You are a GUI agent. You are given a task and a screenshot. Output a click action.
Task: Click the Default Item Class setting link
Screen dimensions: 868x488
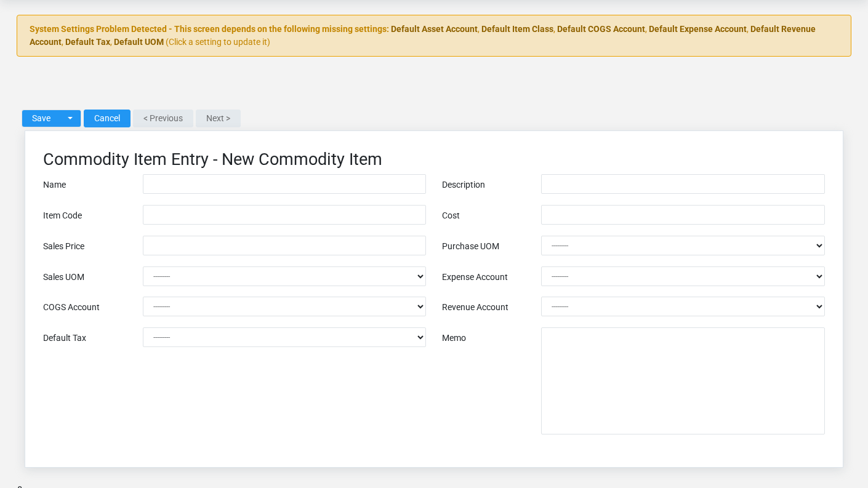point(517,29)
